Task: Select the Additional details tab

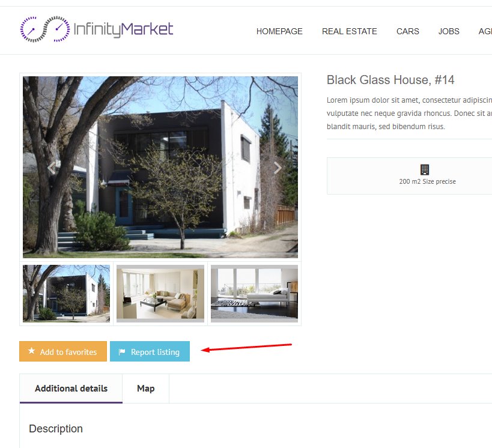Action: pyautogui.click(x=71, y=389)
